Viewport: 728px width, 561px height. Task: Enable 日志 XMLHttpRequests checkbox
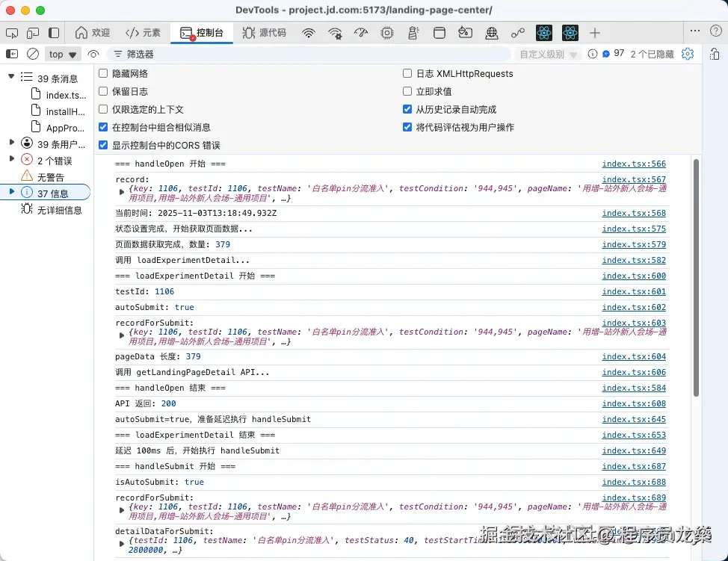click(407, 73)
